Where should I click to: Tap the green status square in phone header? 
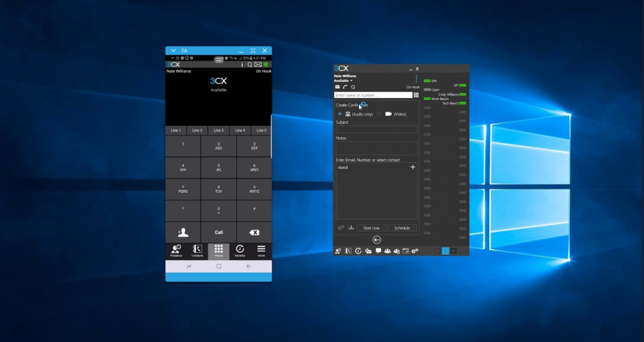pos(266,65)
